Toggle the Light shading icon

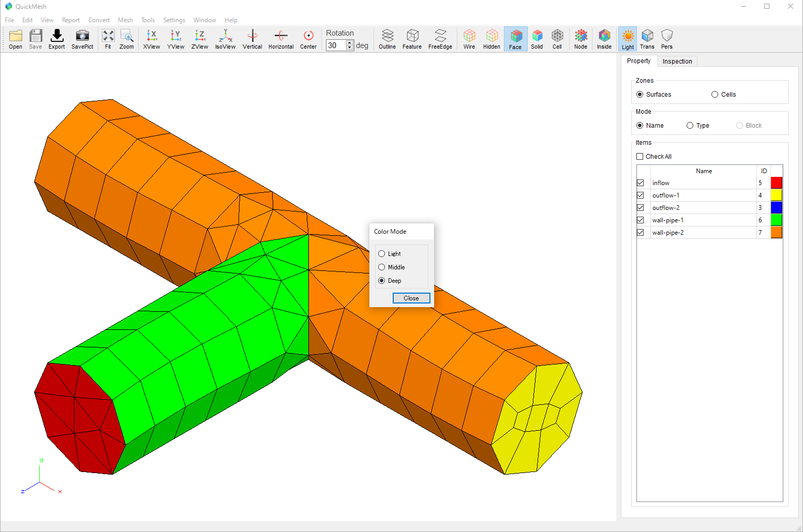tap(628, 39)
